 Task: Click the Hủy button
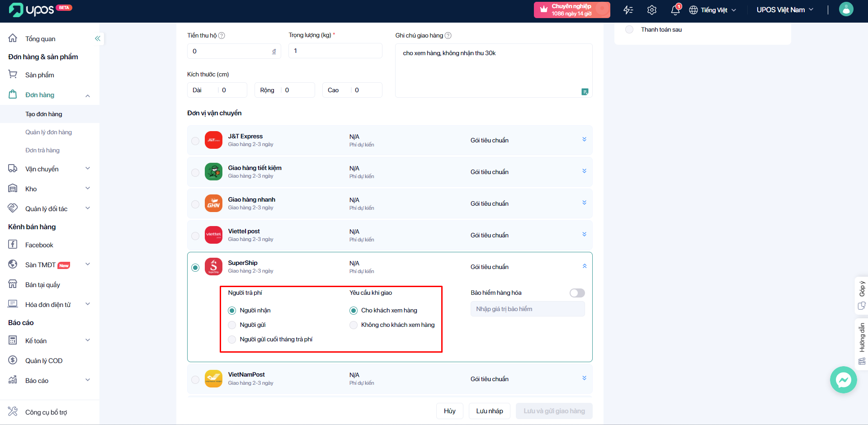(449, 411)
